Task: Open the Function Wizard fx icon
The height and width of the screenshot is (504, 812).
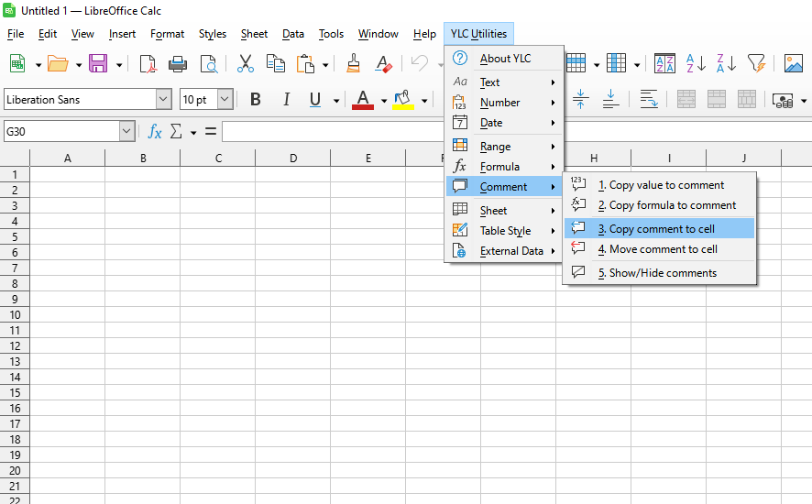Action: click(155, 132)
